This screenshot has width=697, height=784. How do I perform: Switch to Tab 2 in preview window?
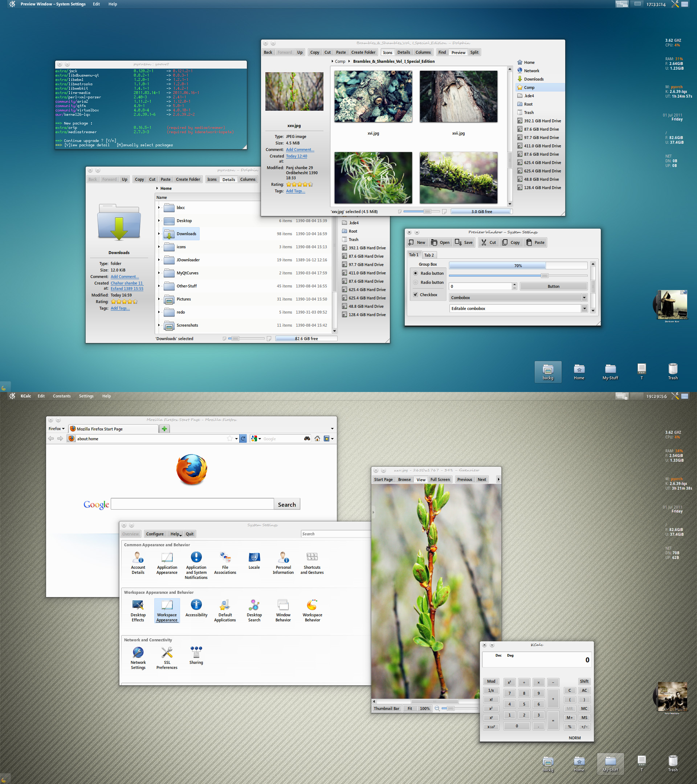[429, 255]
